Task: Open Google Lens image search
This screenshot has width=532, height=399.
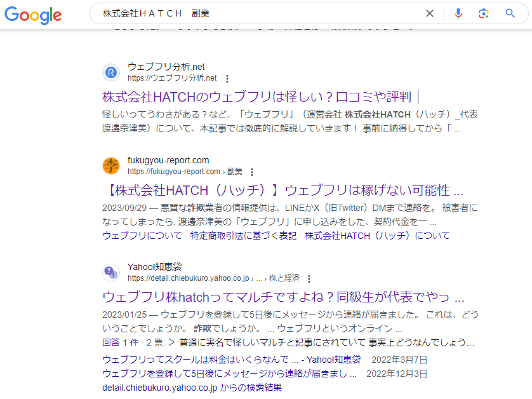Action: click(x=484, y=13)
